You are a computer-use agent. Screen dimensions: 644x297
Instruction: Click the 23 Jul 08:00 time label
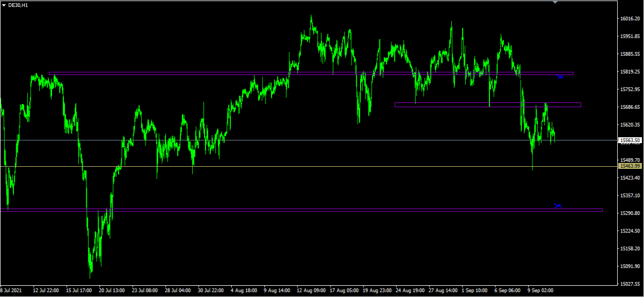coord(145,291)
